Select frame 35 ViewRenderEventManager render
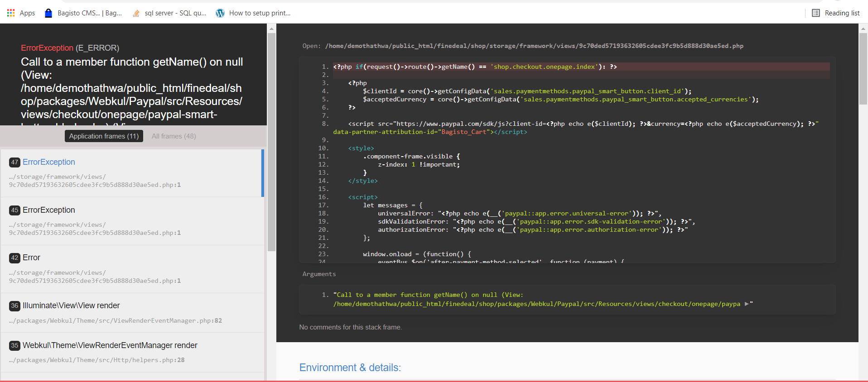 click(132, 352)
